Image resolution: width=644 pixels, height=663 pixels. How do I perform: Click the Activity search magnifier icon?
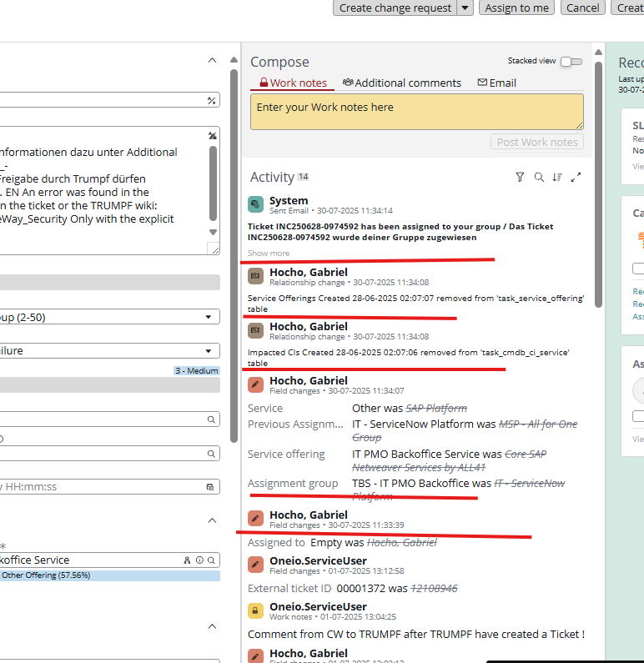(539, 177)
